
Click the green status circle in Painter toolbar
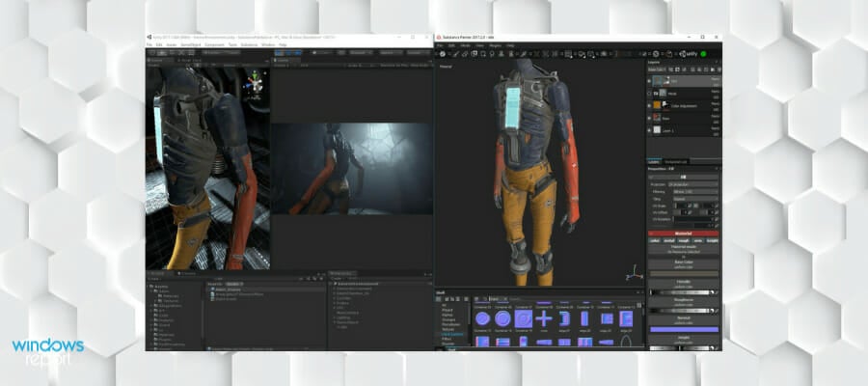point(703,54)
